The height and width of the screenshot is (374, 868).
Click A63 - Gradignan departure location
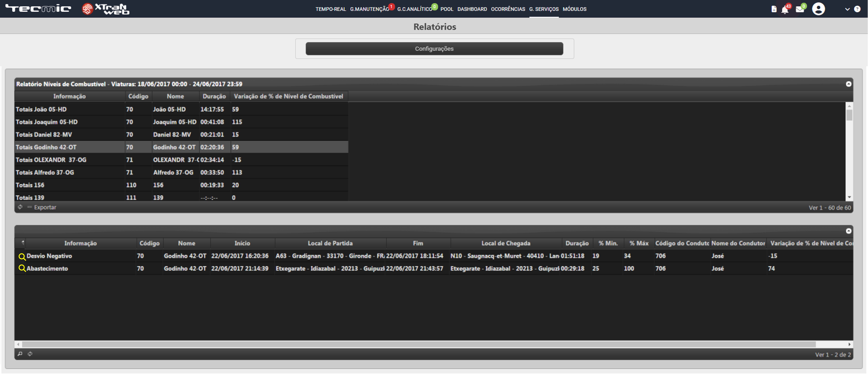(x=330, y=256)
